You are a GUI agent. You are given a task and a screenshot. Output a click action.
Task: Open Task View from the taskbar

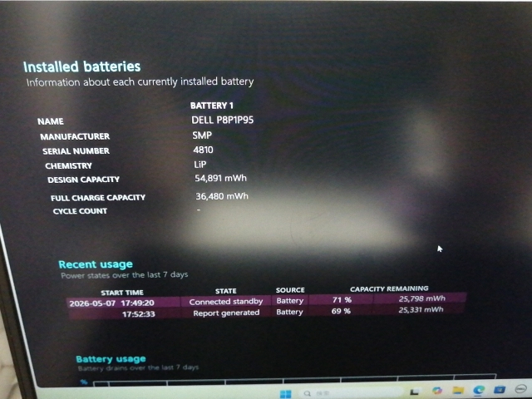pos(414,392)
